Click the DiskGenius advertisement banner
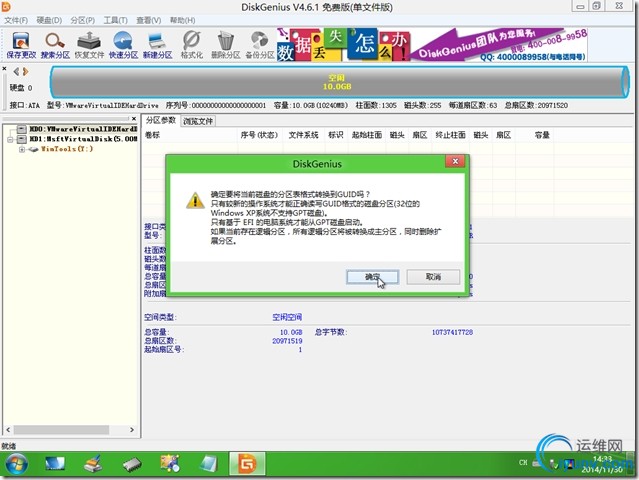This screenshot has width=639, height=480. [432, 45]
